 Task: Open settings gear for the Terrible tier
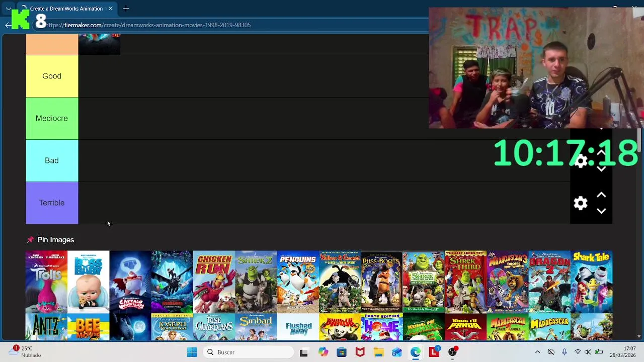pos(581,203)
